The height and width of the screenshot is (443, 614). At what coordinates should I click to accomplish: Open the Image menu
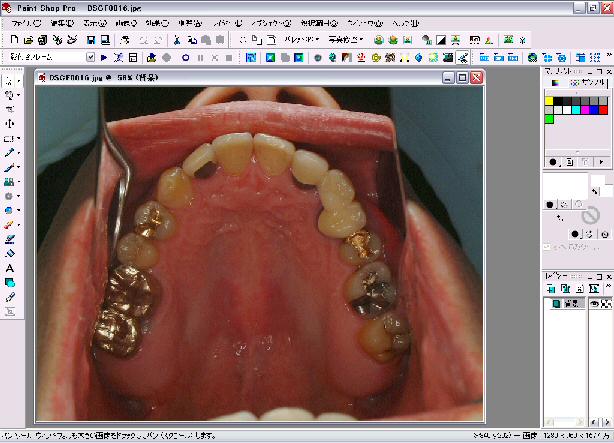tap(126, 24)
